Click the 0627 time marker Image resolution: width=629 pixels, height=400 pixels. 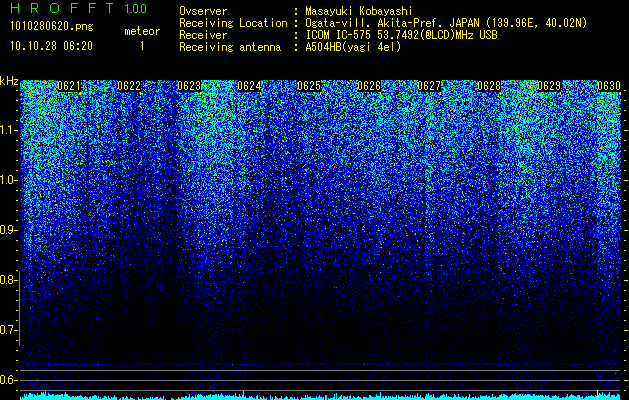click(429, 86)
